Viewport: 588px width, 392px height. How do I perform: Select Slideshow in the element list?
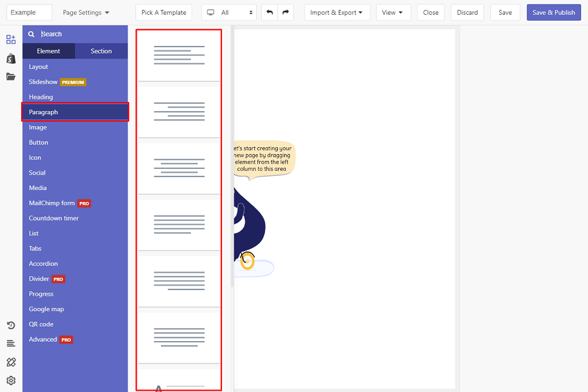pos(75,82)
